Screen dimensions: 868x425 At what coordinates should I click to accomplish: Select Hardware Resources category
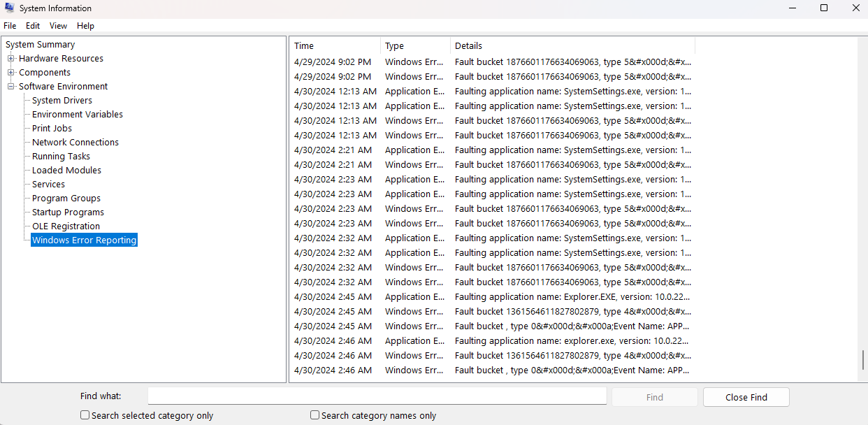(x=61, y=59)
